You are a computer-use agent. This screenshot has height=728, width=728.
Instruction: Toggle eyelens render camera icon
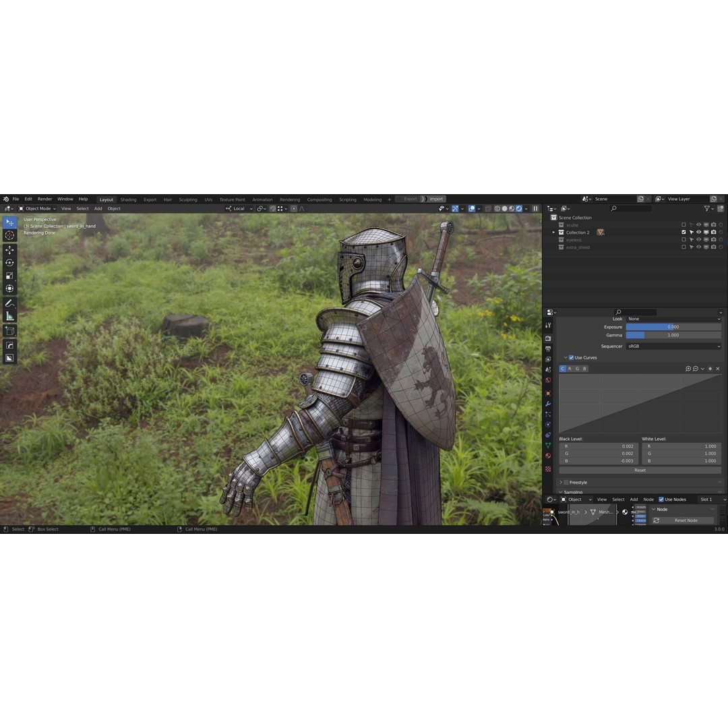pyautogui.click(x=714, y=239)
